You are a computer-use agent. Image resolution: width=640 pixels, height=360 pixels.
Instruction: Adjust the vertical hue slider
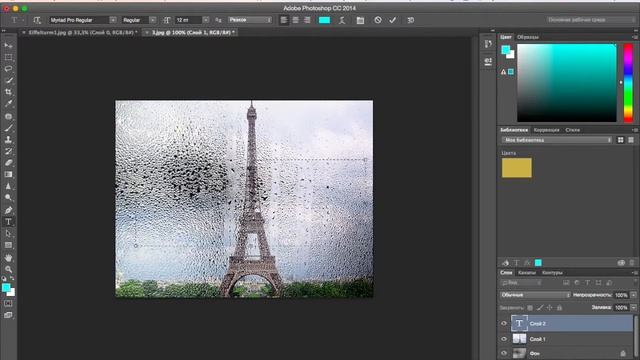[628, 83]
